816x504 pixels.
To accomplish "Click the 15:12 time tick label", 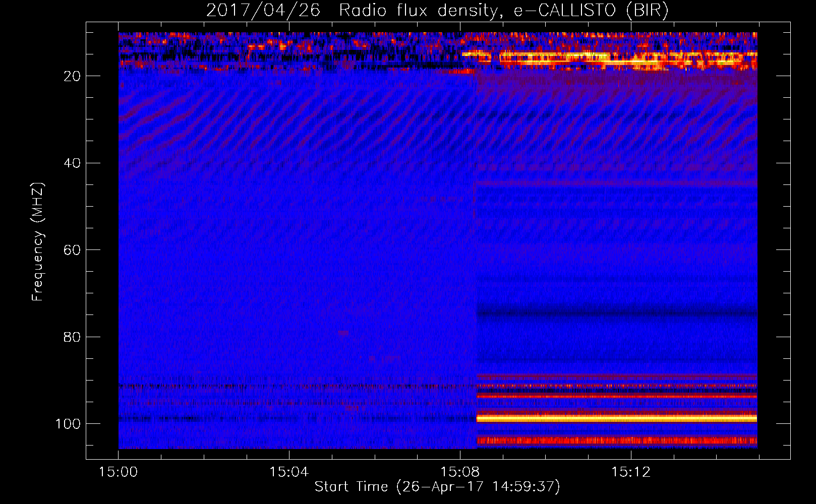I will [631, 472].
